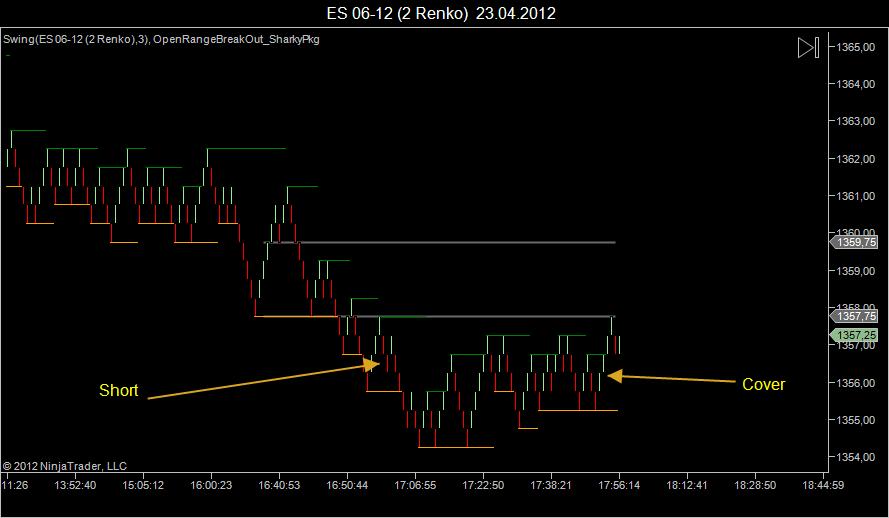The width and height of the screenshot is (889, 518).
Task: Click the 11:26 time axis label
Action: click(15, 485)
